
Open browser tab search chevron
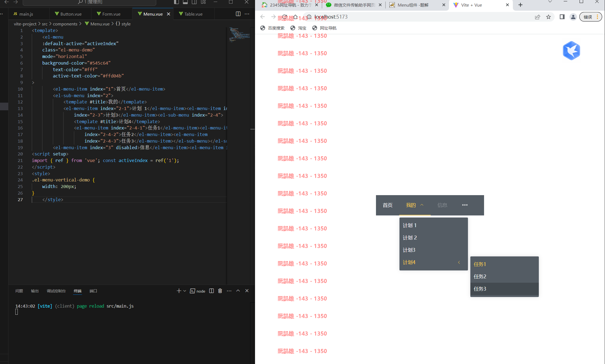coord(550,2)
